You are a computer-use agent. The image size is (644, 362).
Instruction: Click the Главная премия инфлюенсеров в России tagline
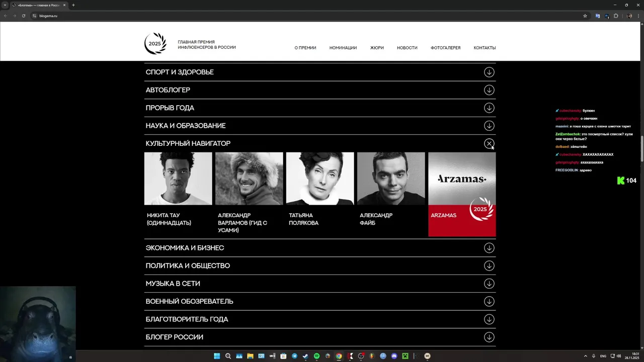pyautogui.click(x=207, y=45)
